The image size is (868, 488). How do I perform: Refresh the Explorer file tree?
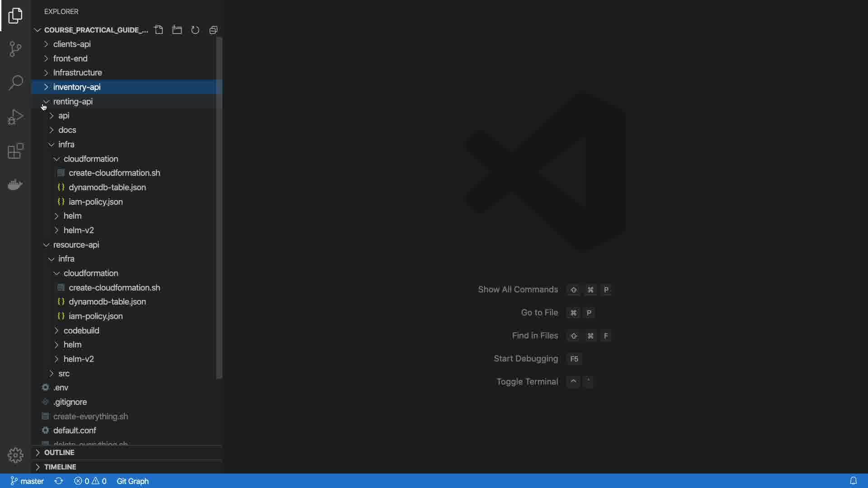[x=195, y=30]
